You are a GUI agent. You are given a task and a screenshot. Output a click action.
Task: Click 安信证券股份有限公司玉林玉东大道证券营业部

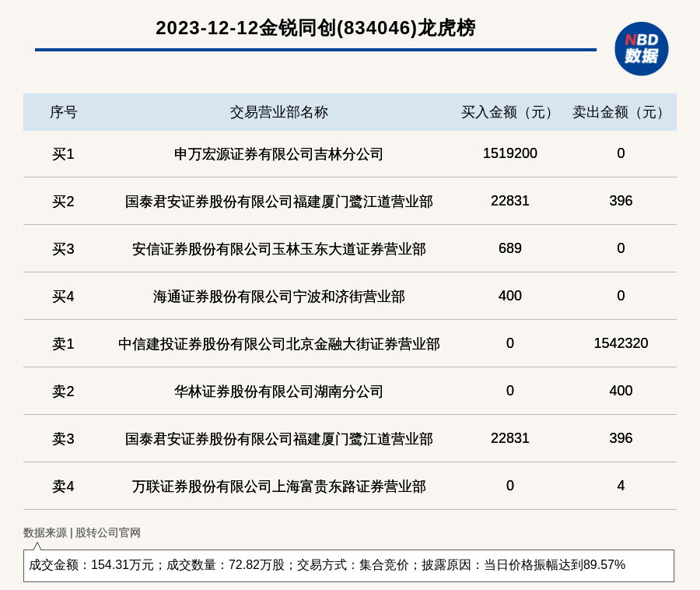pos(279,249)
